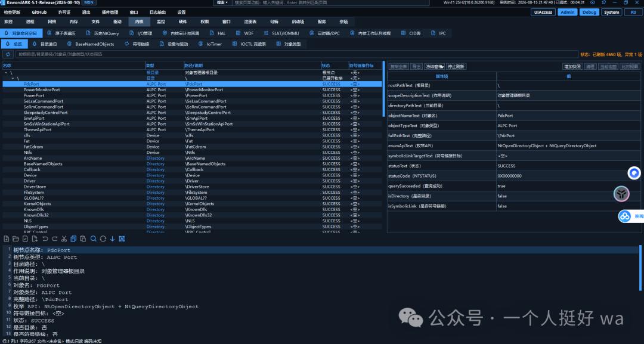Collapse the '\' 目录 child tree node
The width and height of the screenshot is (644, 344).
(x=13, y=79)
